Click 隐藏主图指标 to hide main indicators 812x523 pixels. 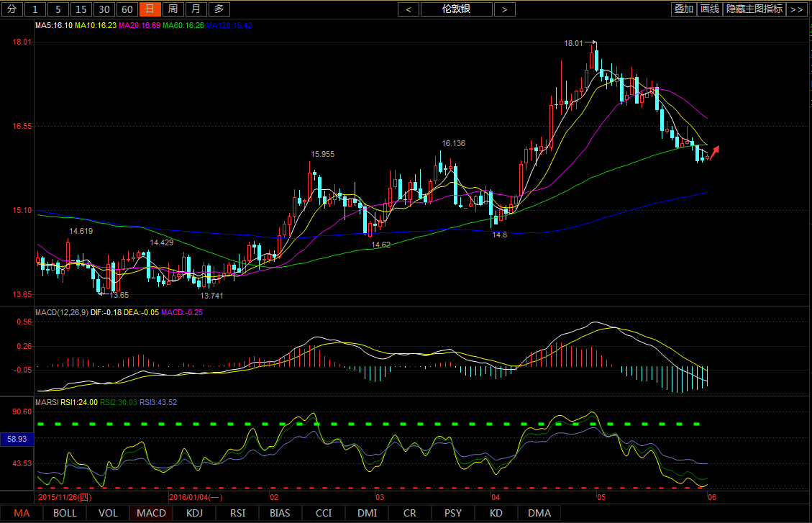coord(754,9)
